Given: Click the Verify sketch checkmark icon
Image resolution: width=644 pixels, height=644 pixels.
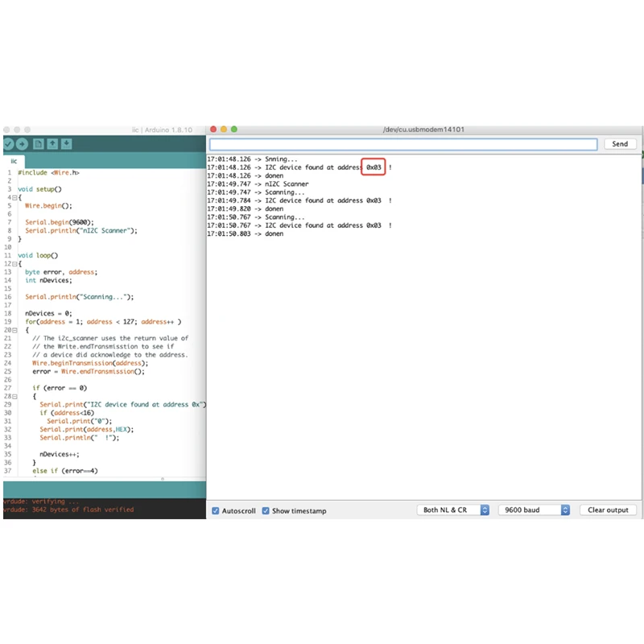Looking at the screenshot, I should (8, 144).
